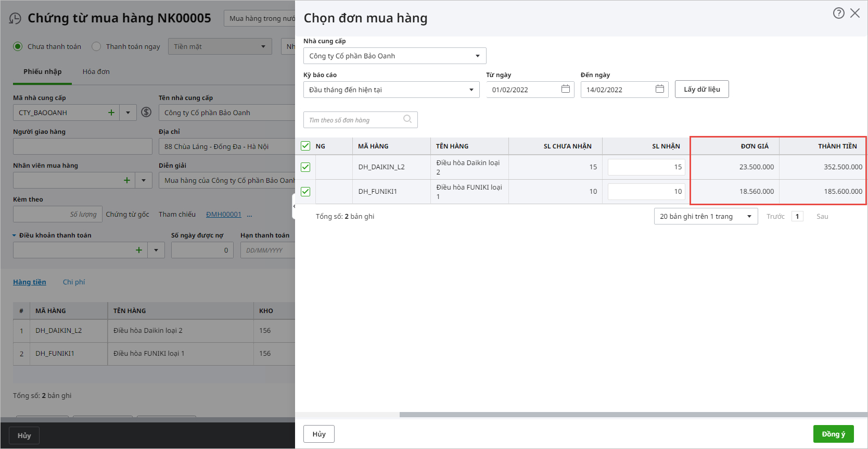The height and width of the screenshot is (449, 868).
Task: Uncheck the DH_FUNIKI1 row checkbox
Action: pos(305,192)
